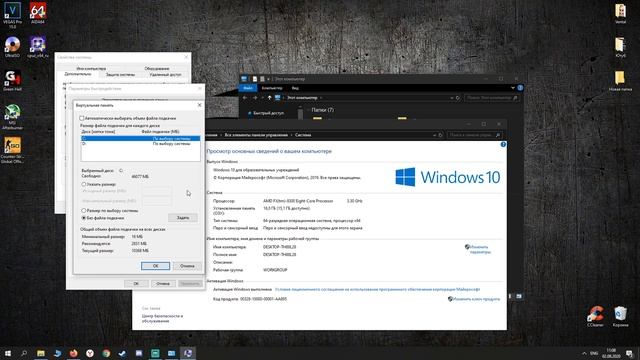Collapse the 'Папки (7)' group
Viewport: 640px width, 360px height.
tap(307, 110)
